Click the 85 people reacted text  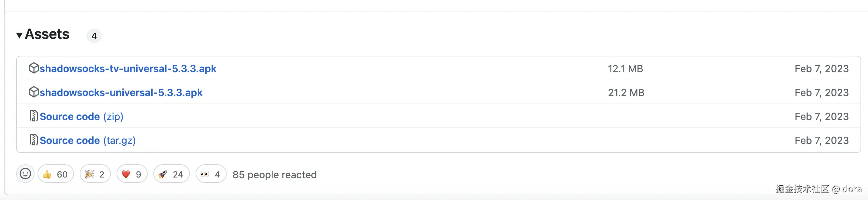[x=274, y=175]
